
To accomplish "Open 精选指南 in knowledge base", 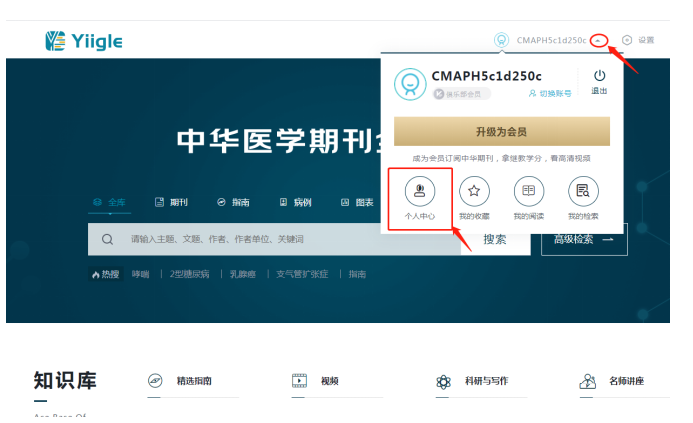I will 193,381.
